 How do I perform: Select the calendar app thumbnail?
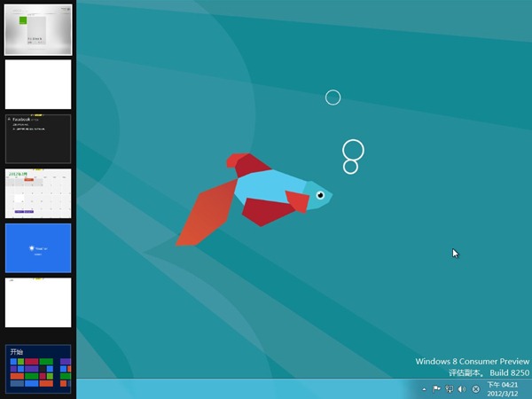click(38, 193)
